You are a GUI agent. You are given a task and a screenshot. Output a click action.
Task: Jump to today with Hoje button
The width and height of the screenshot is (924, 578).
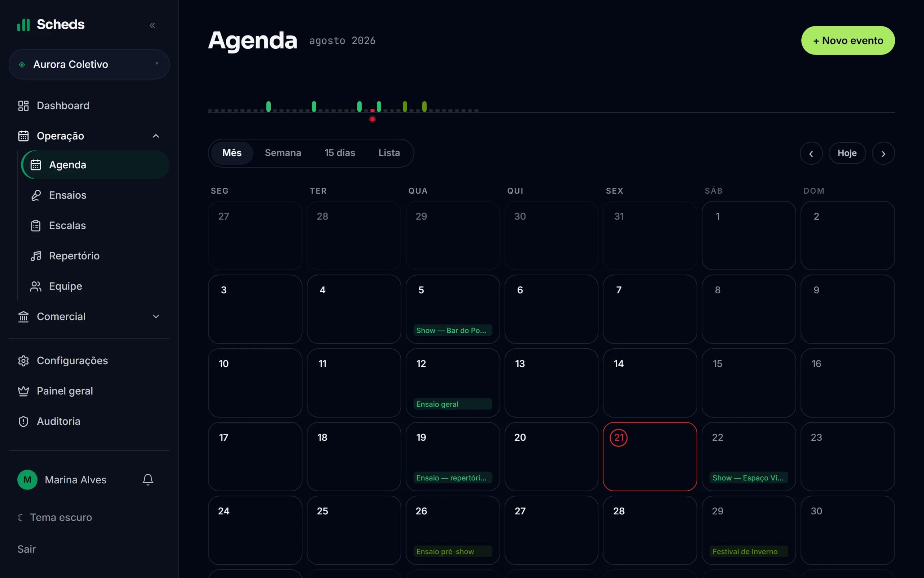pos(847,153)
